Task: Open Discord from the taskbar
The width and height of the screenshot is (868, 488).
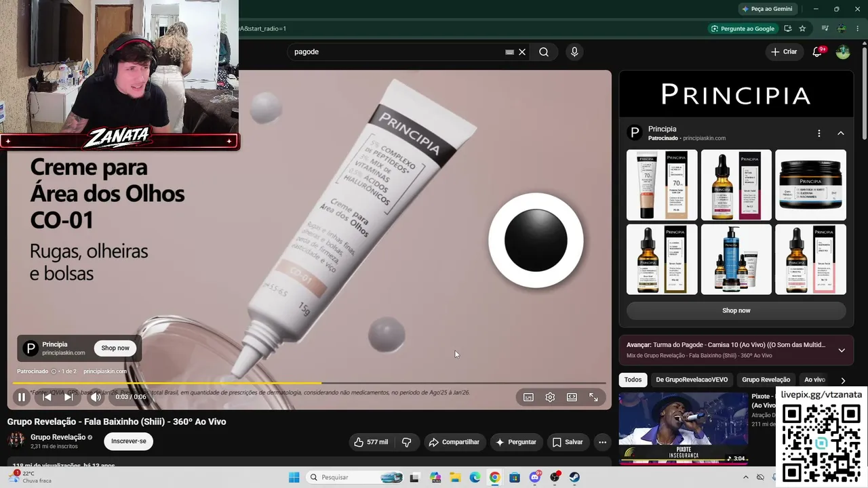Action: click(535, 477)
